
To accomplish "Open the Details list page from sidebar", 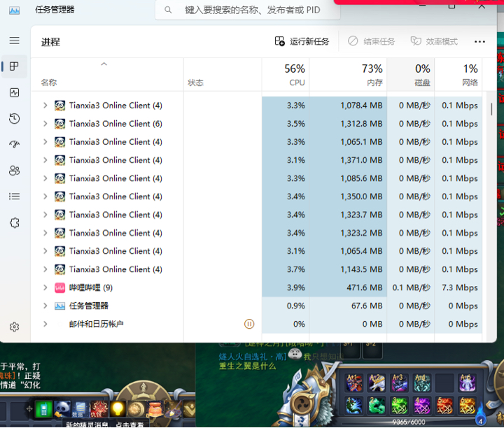I will (x=14, y=197).
